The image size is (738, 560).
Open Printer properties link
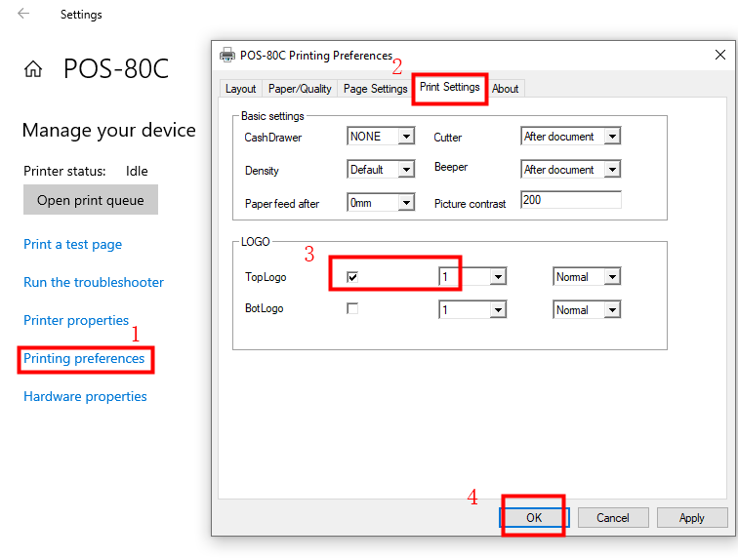click(x=76, y=320)
